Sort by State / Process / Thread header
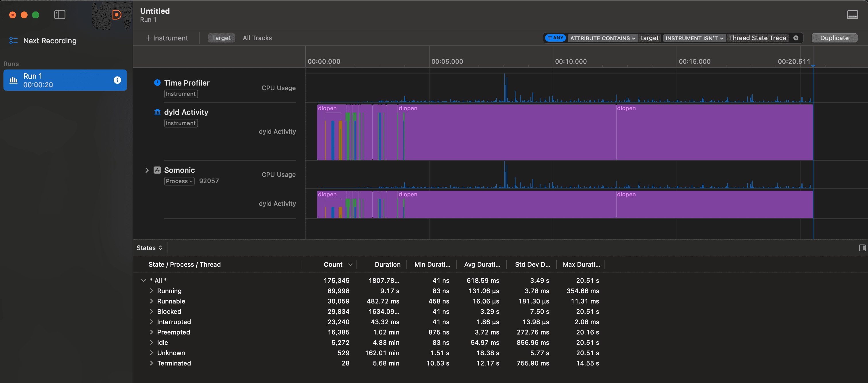868x383 pixels. 184,265
